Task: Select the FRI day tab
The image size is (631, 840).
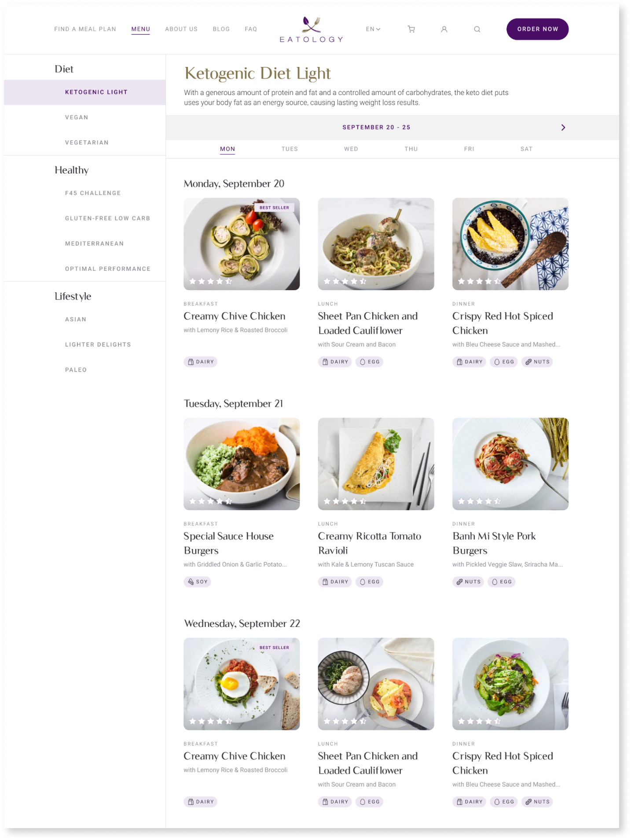Action: [469, 149]
